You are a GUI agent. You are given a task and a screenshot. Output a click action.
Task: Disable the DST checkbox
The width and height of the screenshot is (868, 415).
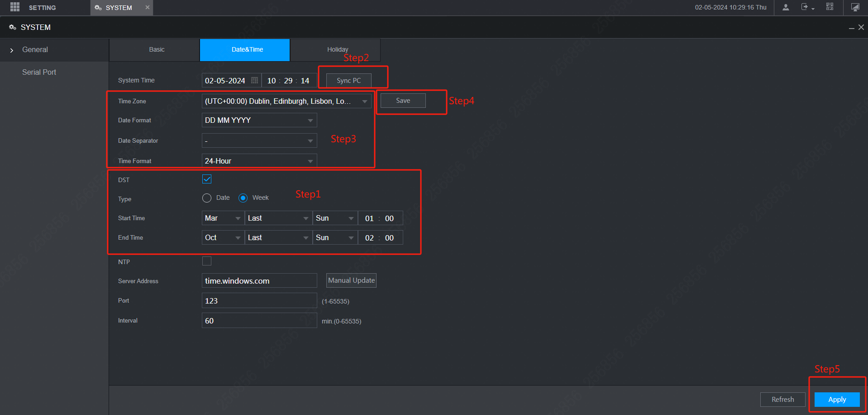[x=207, y=179]
